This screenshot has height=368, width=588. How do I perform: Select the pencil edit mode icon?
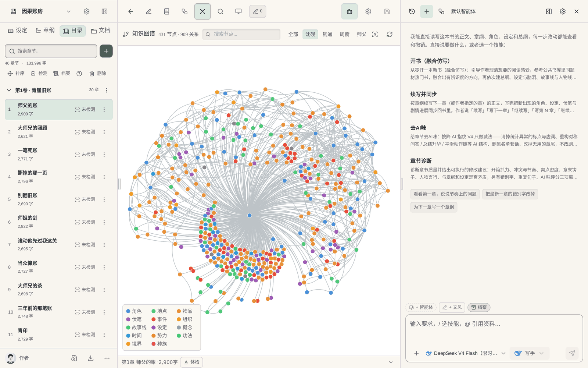(148, 11)
